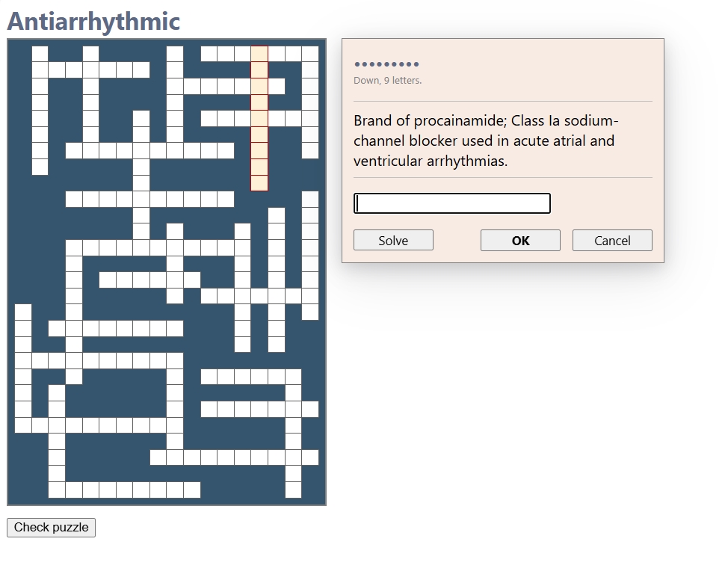Click the Antiarrhythmic heading
This screenshot has width=728, height=583.
coord(93,21)
